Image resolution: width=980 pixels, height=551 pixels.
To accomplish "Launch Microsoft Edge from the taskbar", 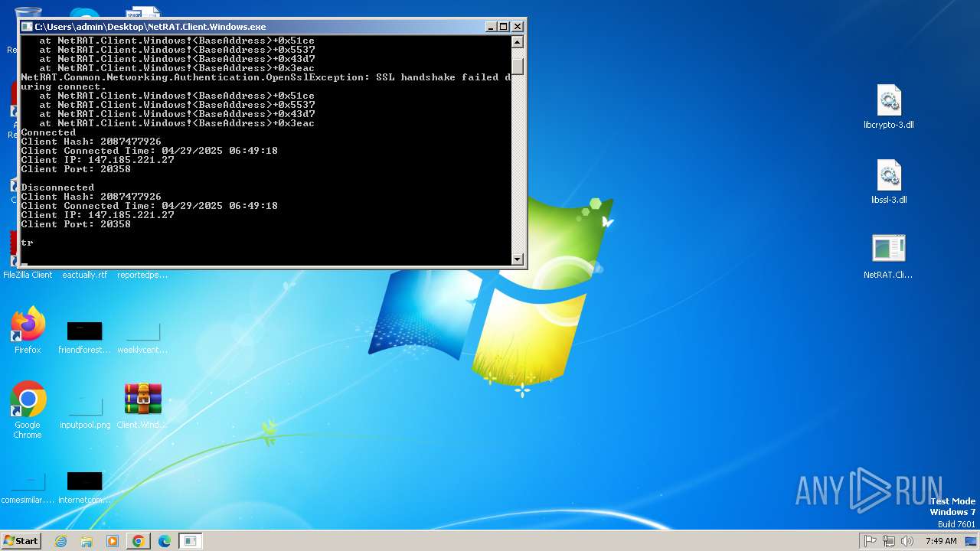I will [x=165, y=541].
